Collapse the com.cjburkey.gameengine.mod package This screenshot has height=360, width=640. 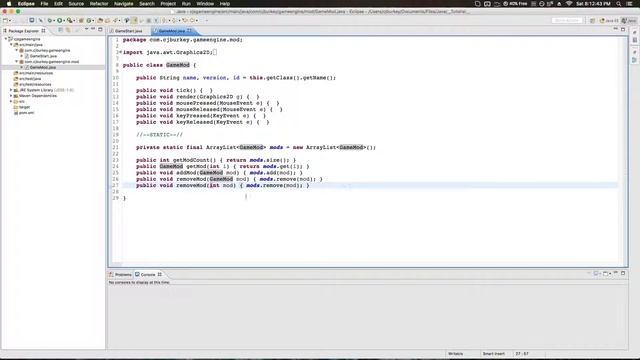tap(17, 62)
